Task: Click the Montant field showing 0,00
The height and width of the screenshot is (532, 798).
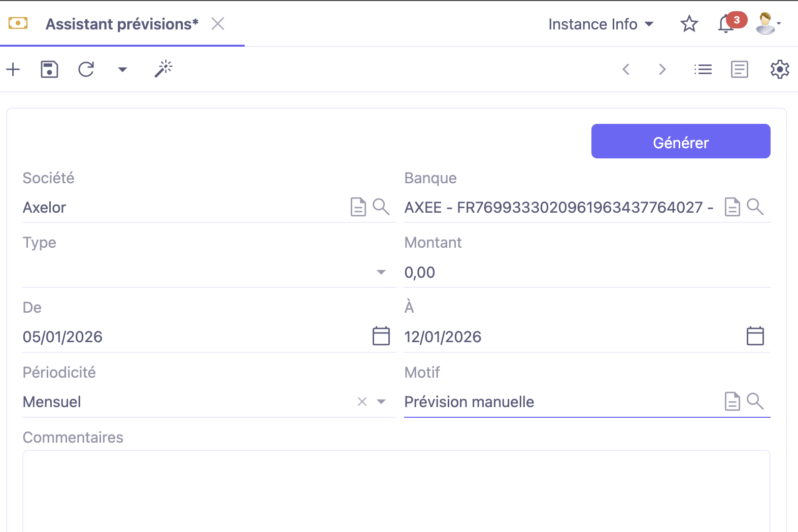Action: (587, 272)
